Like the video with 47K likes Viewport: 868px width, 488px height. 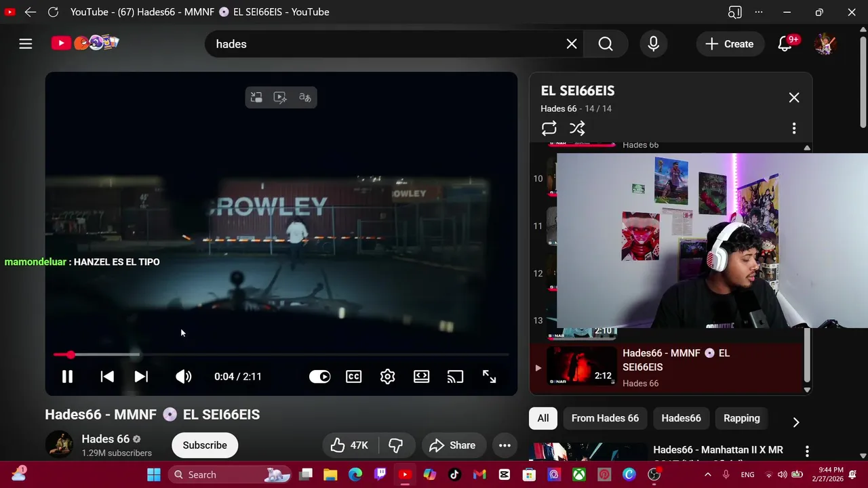pyautogui.click(x=350, y=445)
